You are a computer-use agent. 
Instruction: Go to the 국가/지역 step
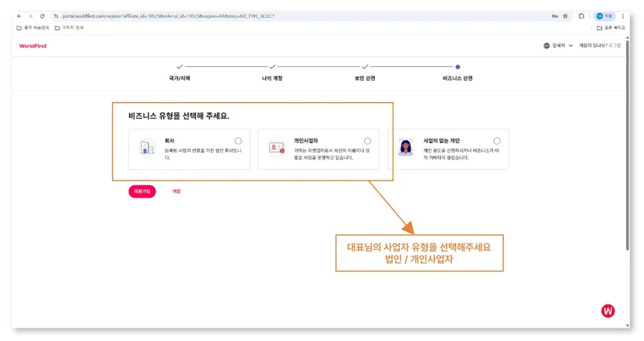point(180,72)
